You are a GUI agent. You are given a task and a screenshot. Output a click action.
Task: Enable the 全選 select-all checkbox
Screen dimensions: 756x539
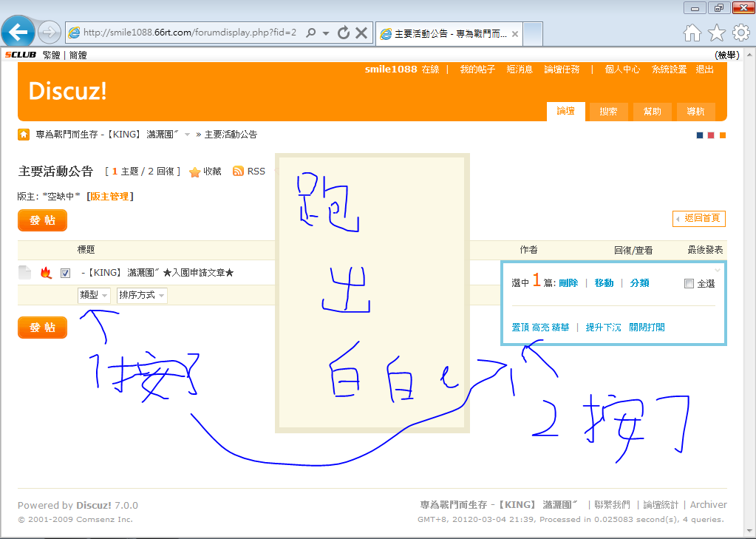[689, 284]
